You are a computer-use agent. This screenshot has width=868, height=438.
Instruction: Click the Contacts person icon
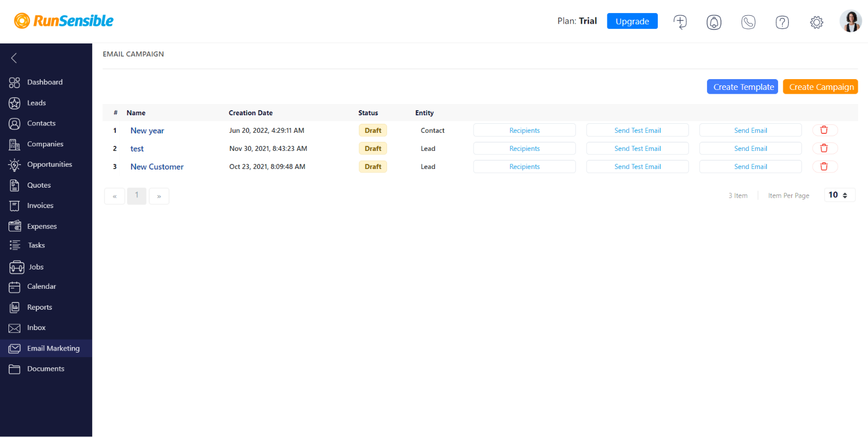point(15,123)
